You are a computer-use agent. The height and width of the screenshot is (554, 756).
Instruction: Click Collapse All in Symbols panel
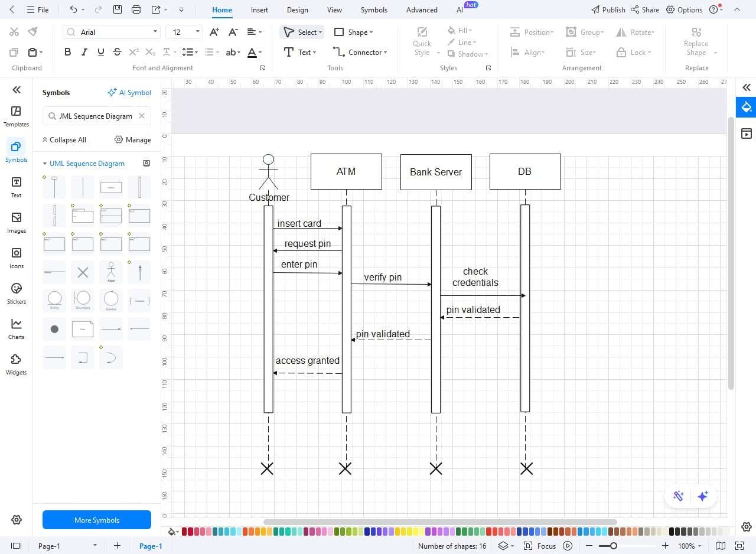(x=64, y=139)
